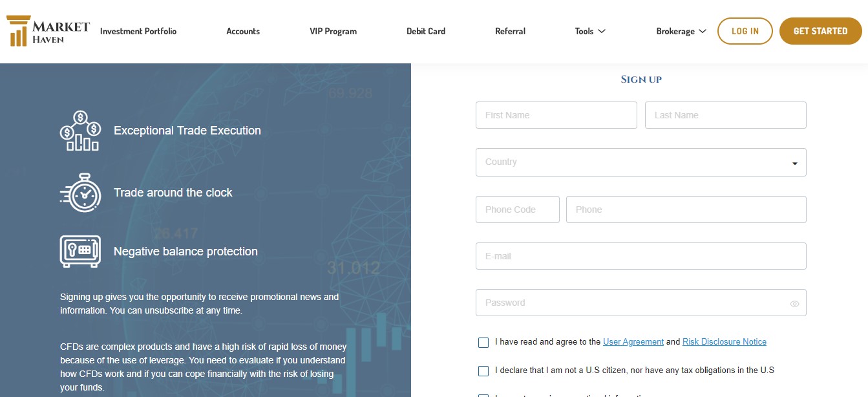868x397 pixels.
Task: Open the User Agreement link
Action: pos(633,342)
